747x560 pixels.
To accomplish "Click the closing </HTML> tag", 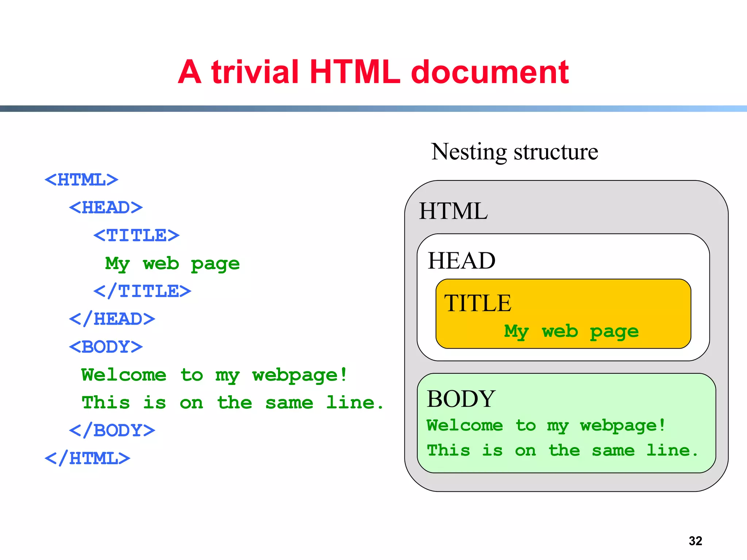I will (87, 458).
